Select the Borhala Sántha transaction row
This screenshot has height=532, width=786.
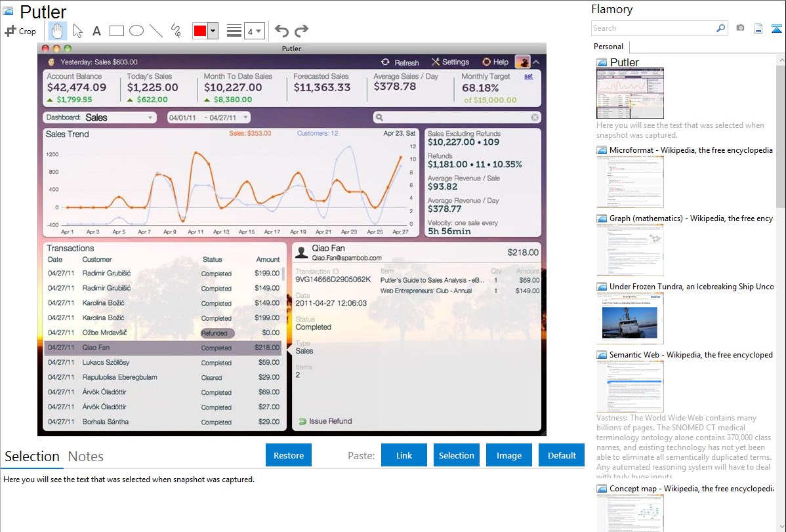[164, 422]
